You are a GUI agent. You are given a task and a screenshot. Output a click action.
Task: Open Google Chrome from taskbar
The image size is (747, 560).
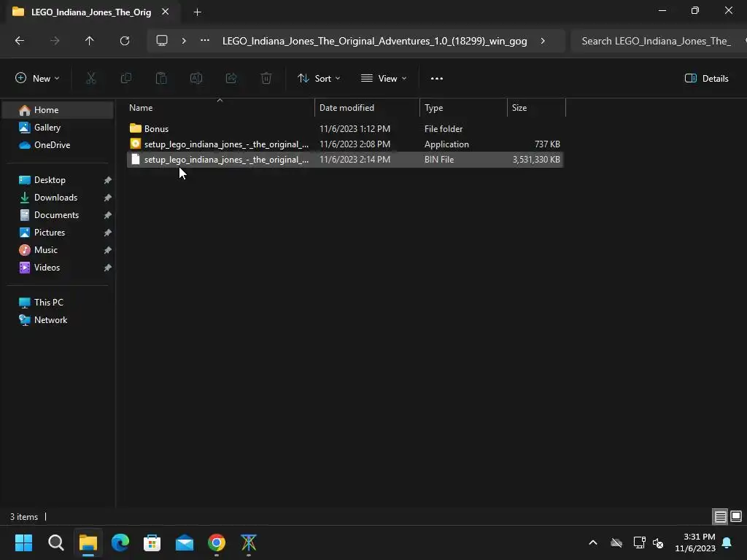[216, 542]
